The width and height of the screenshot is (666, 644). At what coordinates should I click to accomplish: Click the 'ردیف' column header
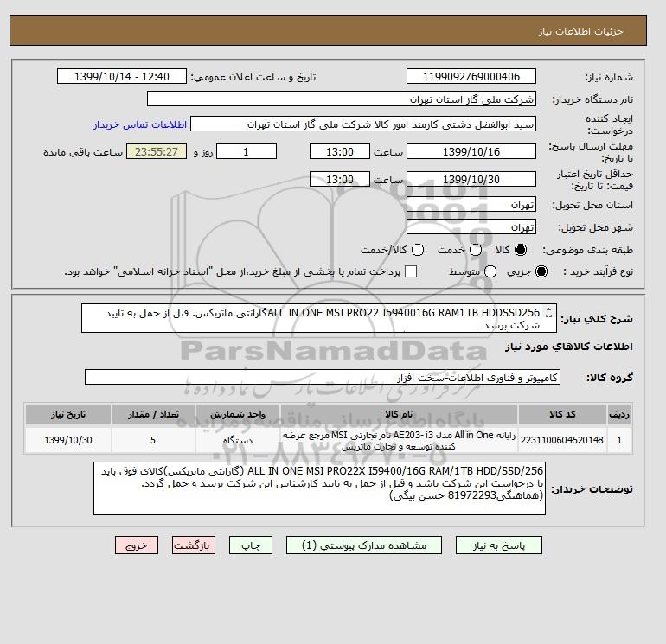pos(618,414)
